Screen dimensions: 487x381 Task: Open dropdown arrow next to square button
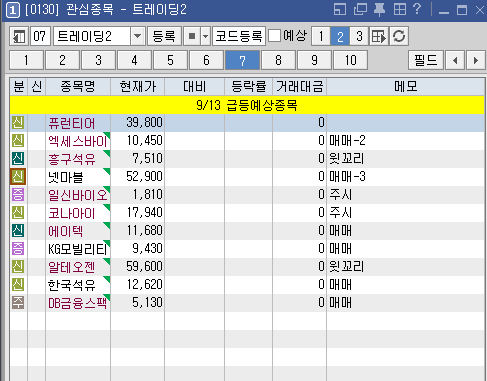coord(206,36)
